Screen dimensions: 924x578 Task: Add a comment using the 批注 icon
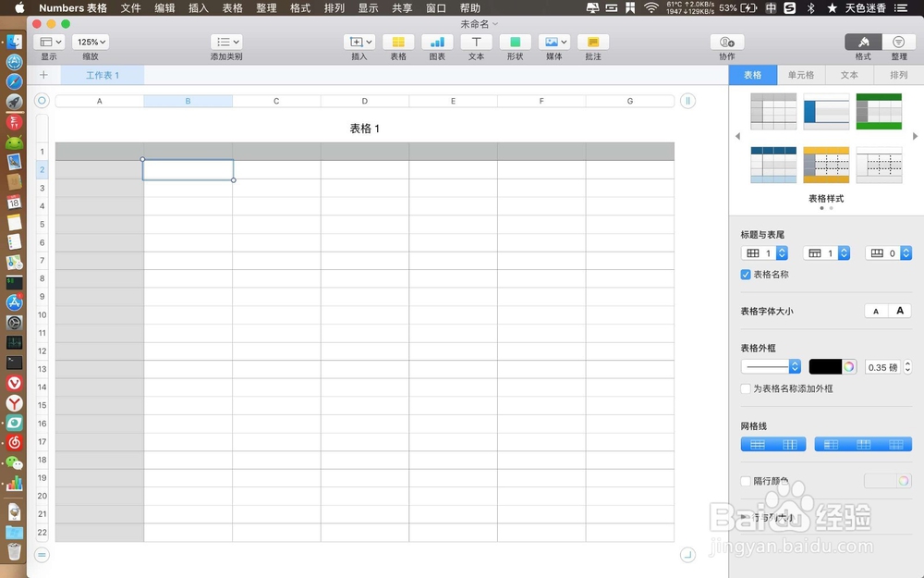tap(592, 42)
